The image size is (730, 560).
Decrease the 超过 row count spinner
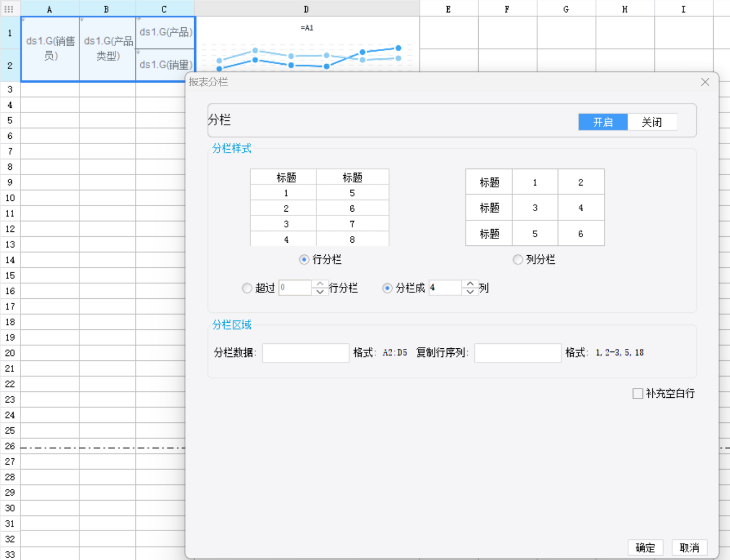(x=320, y=292)
